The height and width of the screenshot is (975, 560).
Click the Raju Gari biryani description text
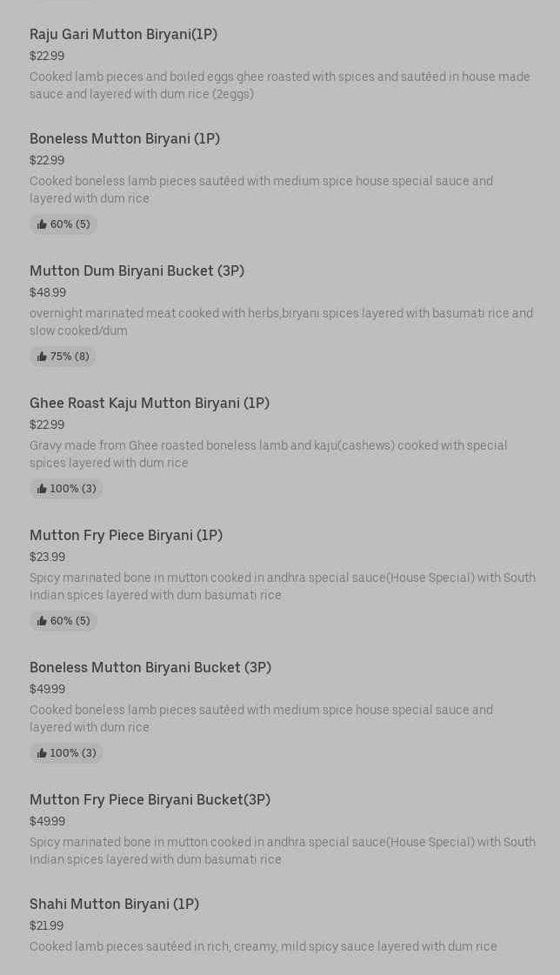pos(279,85)
